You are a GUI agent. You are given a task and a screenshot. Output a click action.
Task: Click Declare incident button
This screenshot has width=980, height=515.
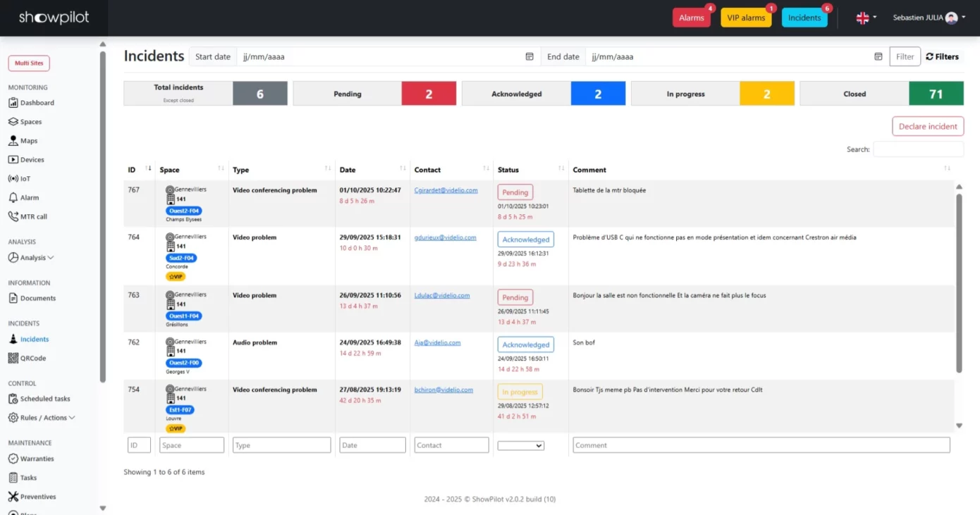coord(928,127)
